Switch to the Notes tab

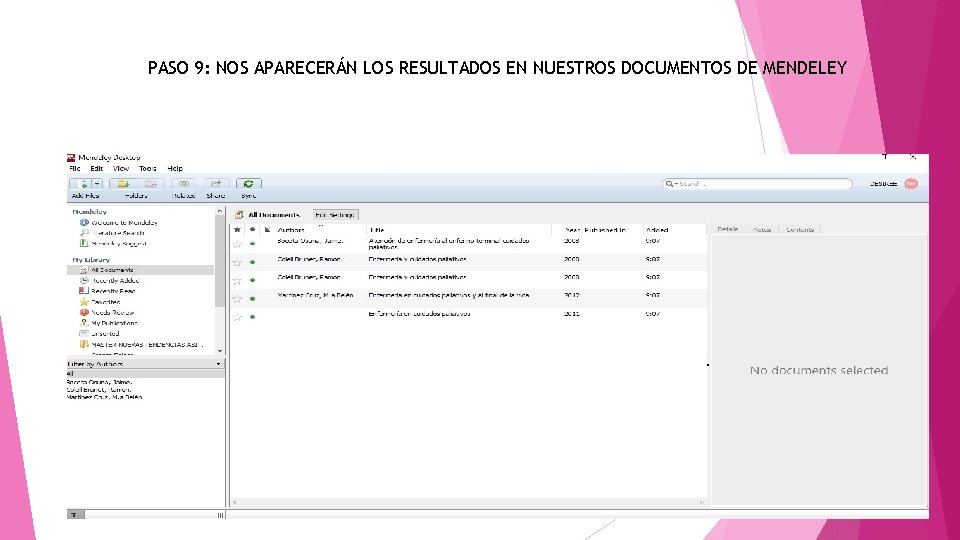(x=762, y=229)
